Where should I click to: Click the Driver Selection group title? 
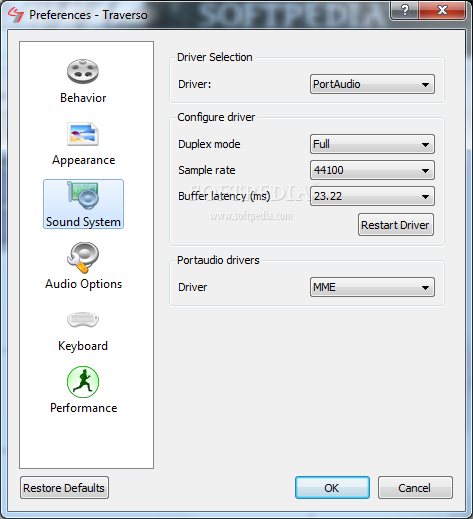(215, 57)
